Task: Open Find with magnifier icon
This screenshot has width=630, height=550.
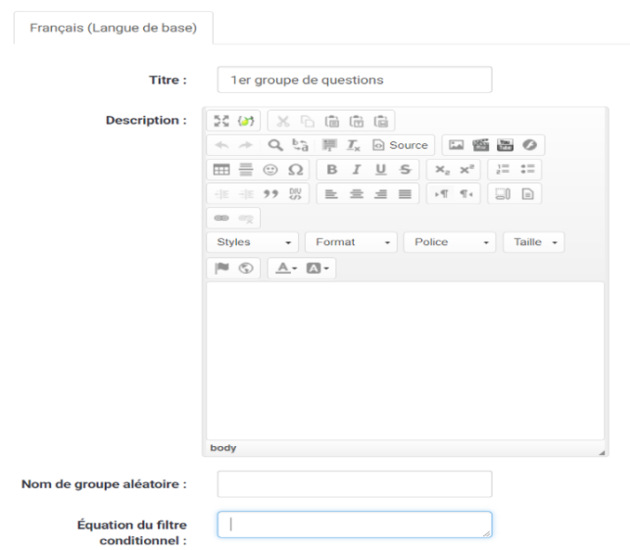Action: [x=275, y=145]
